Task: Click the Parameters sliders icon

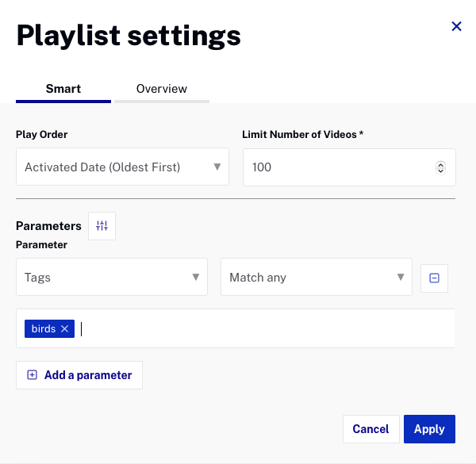Action: (x=102, y=226)
